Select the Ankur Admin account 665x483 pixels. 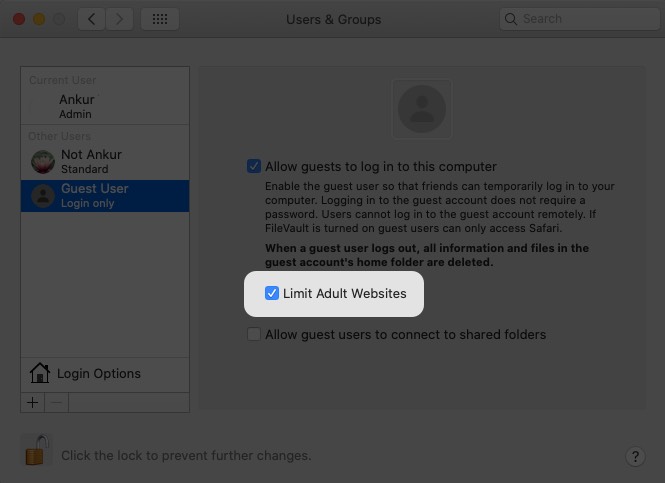pos(105,106)
